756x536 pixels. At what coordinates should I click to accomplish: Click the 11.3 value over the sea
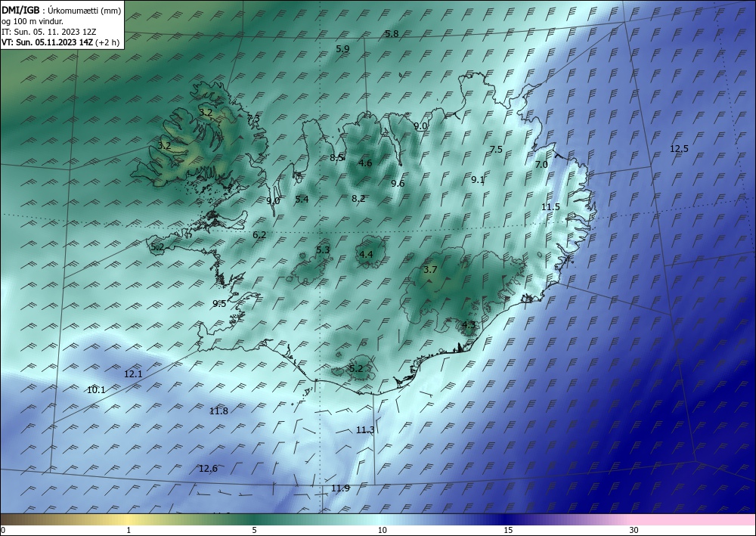(x=365, y=430)
